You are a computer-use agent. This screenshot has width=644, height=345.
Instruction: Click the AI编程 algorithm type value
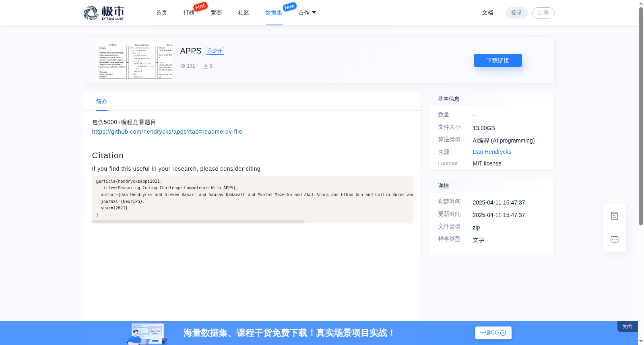504,140
